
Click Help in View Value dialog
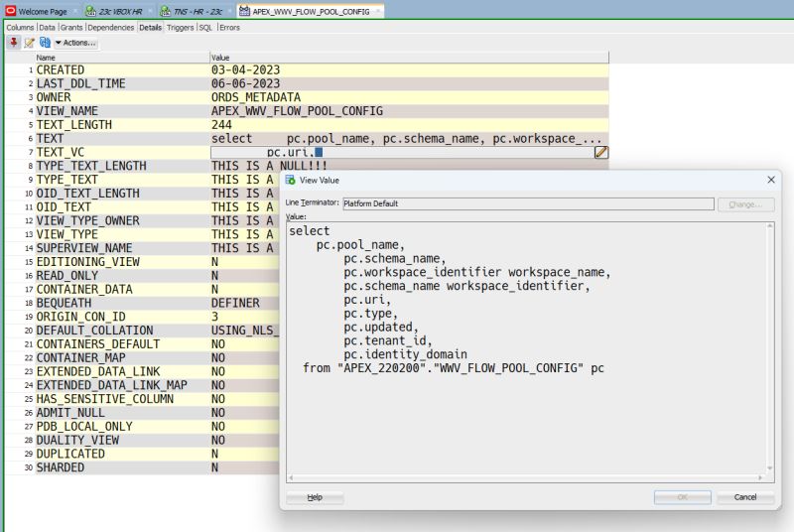point(315,497)
